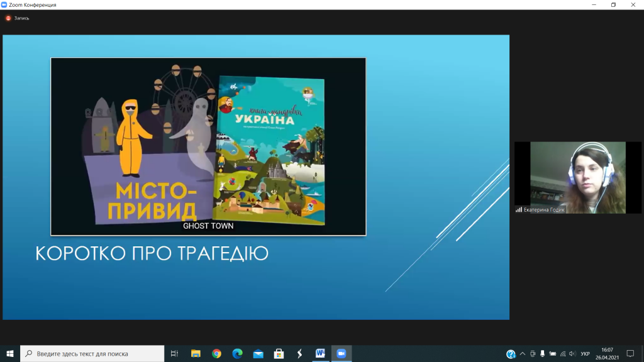Screen dimensions: 644x362
Task: Open the Windows Start menu
Action: (10, 353)
